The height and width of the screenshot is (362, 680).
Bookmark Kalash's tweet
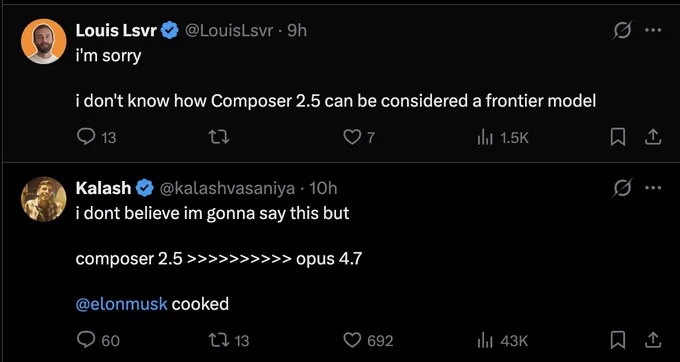click(x=618, y=340)
